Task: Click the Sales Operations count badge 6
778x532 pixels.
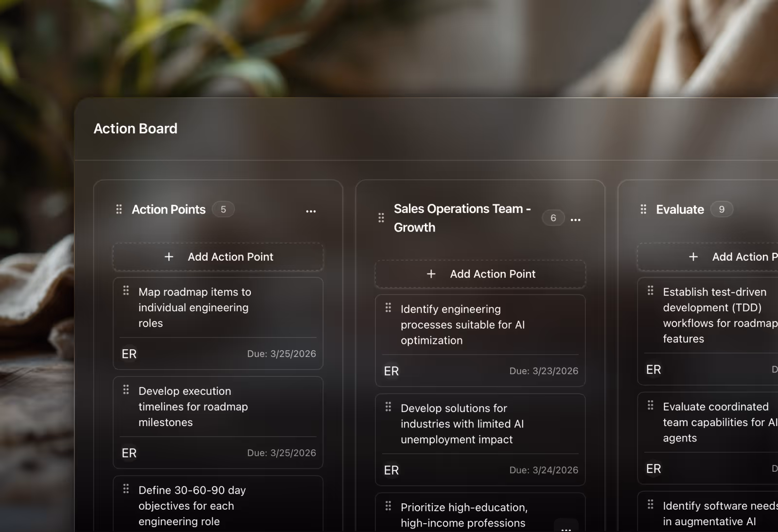Action: point(553,218)
